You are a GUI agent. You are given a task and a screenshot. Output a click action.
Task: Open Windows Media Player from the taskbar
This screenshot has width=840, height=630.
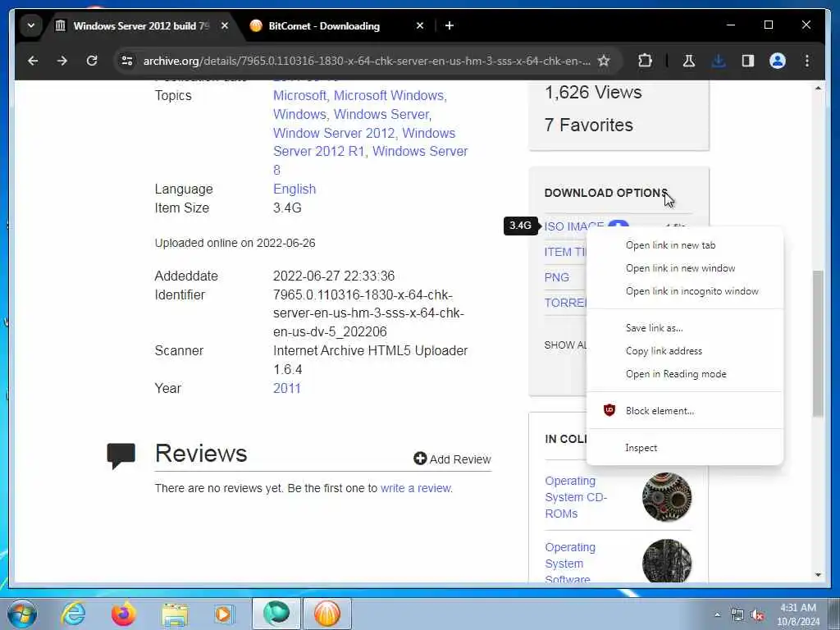pyautogui.click(x=223, y=614)
